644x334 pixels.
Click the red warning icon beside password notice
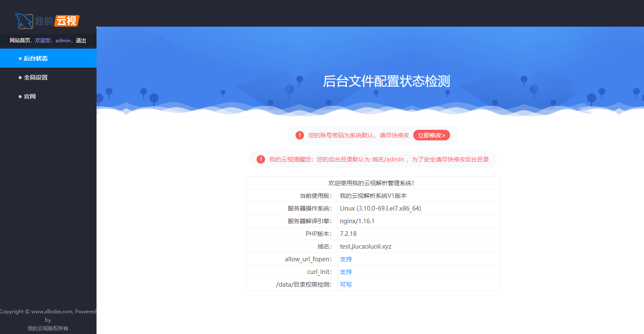[300, 135]
